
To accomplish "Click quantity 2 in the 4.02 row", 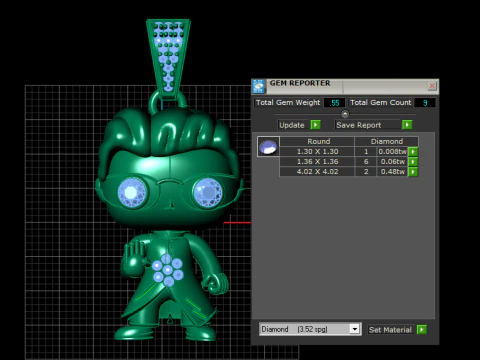I will 366,171.
